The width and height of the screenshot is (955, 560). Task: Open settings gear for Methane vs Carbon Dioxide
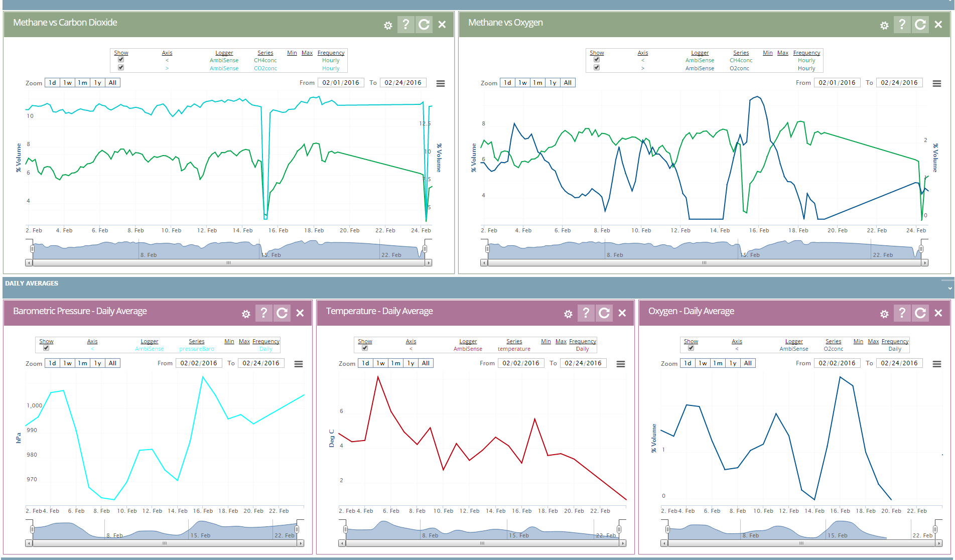point(388,25)
